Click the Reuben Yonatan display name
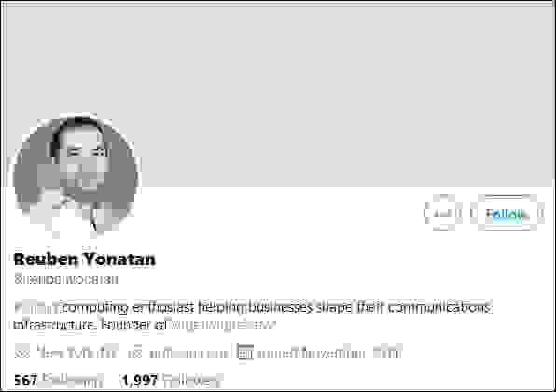Viewport: 556px width, 392px height. point(84,259)
